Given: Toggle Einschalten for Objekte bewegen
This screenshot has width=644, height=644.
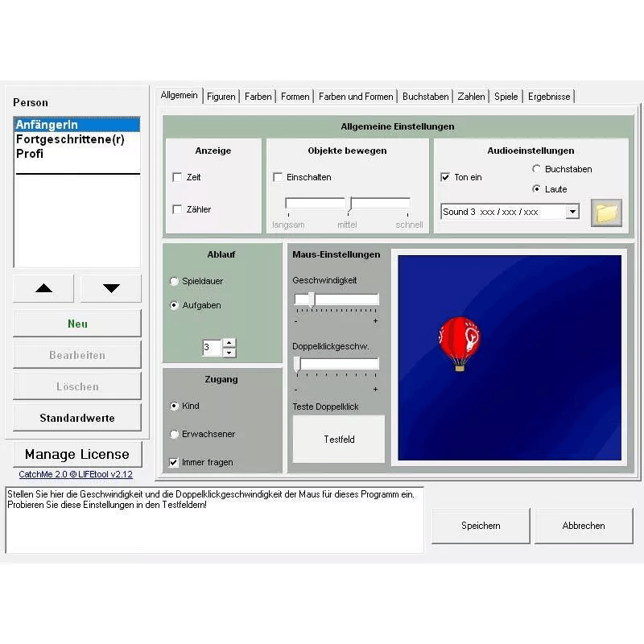Looking at the screenshot, I should pyautogui.click(x=278, y=177).
